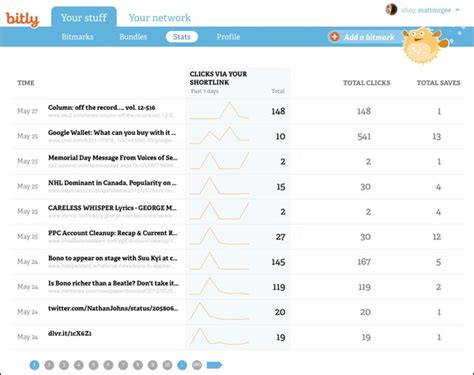Click the sparkline chart for the dlvr.it row
Viewport: 474px width, 375px height.
[219, 336]
